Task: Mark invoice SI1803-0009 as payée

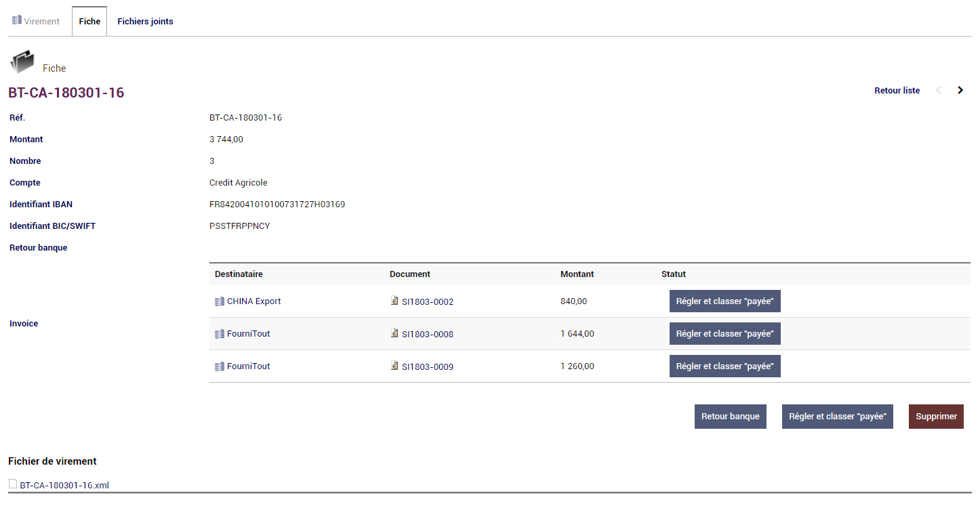Action: click(x=724, y=366)
